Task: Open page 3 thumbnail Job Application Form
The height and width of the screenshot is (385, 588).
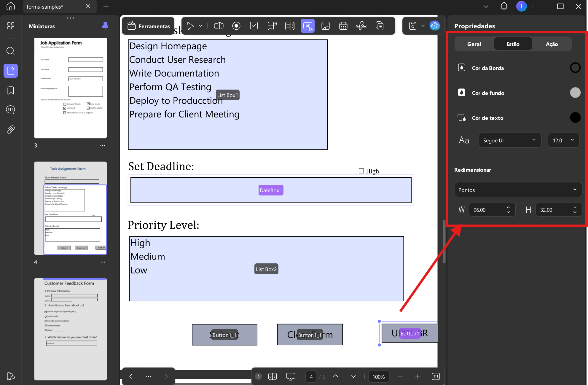Action: [71, 88]
